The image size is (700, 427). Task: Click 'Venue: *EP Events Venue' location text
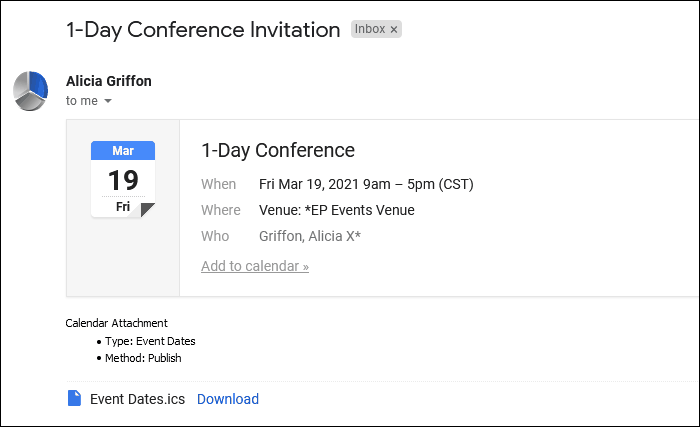[337, 210]
